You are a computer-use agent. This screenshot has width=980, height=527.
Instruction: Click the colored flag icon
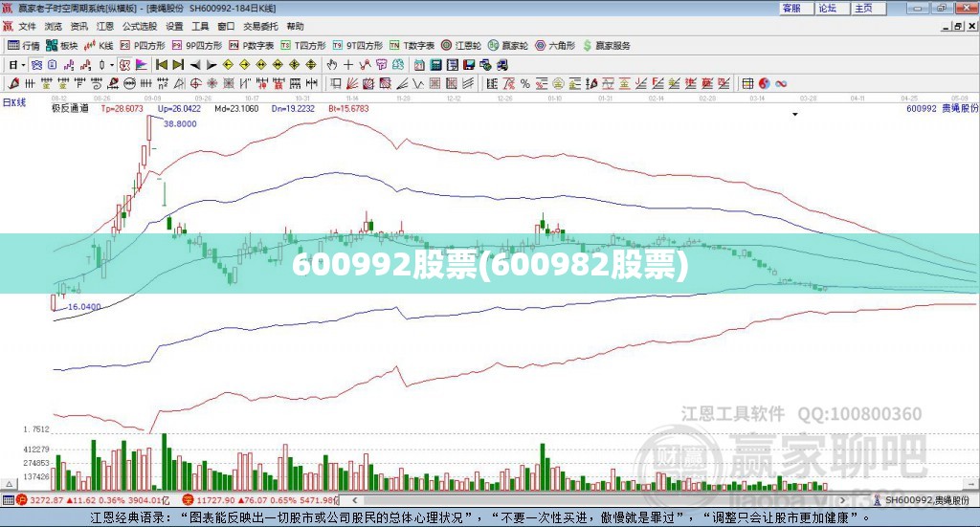142,65
